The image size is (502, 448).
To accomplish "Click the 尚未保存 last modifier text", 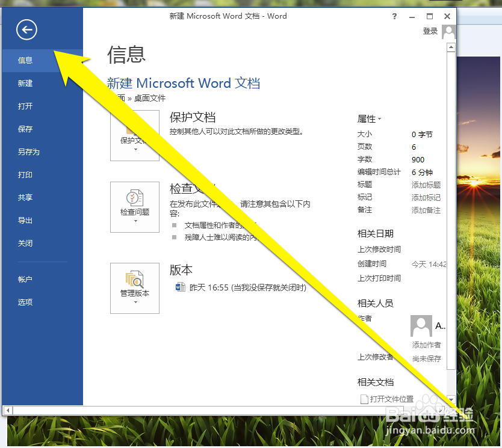I will click(426, 359).
